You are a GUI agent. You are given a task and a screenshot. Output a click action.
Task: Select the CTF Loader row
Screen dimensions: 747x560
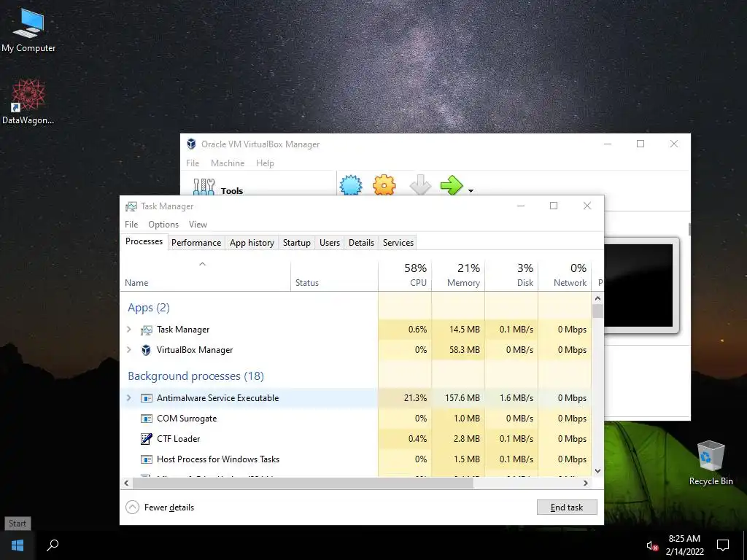tap(356, 438)
